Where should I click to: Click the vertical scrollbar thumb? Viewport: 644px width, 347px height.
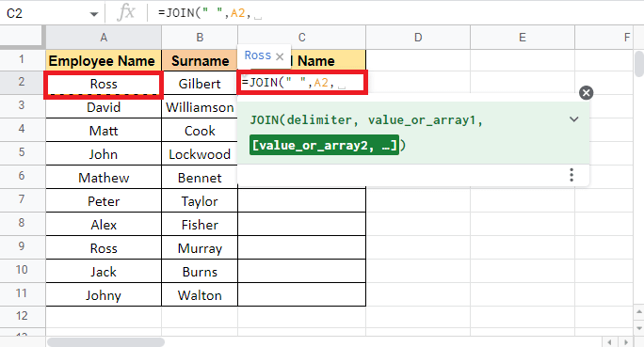(x=638, y=64)
